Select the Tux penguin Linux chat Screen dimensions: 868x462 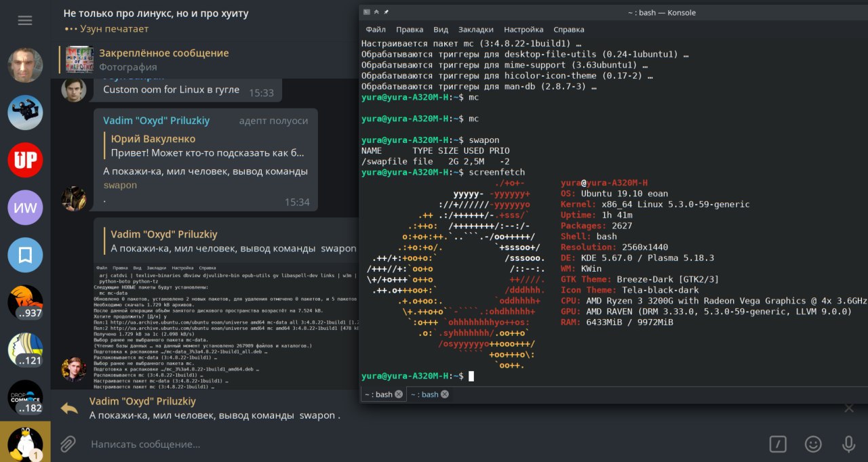25,444
